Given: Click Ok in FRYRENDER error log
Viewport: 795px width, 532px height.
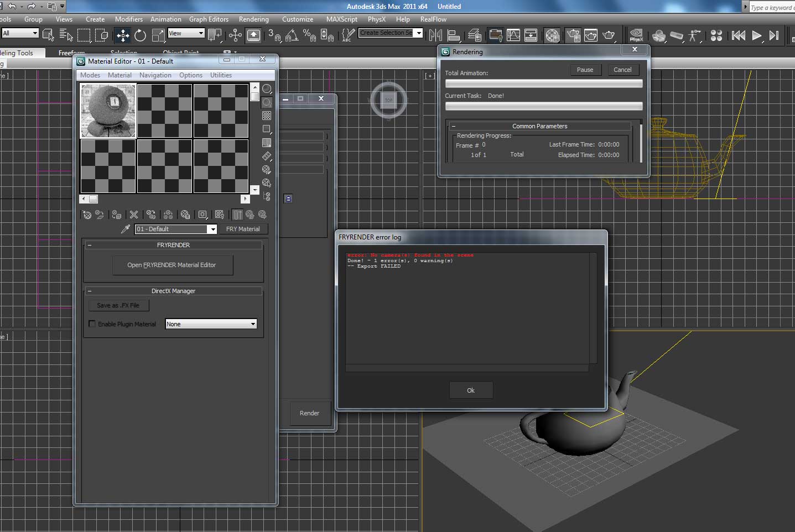Looking at the screenshot, I should pyautogui.click(x=471, y=390).
